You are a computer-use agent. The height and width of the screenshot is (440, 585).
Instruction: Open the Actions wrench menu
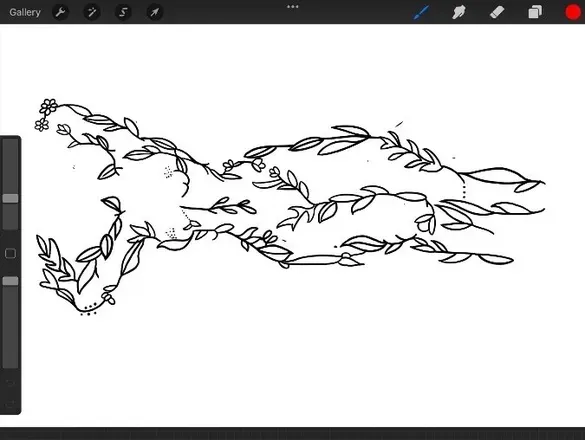(x=60, y=12)
